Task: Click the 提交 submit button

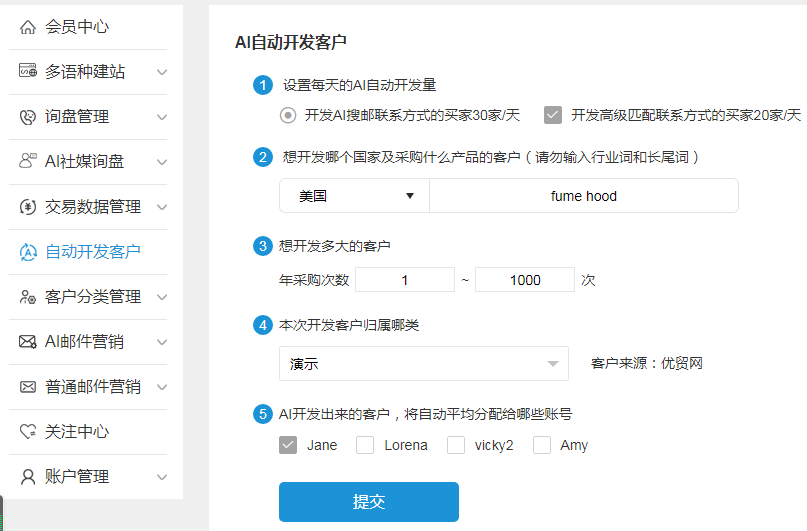Action: (369, 502)
